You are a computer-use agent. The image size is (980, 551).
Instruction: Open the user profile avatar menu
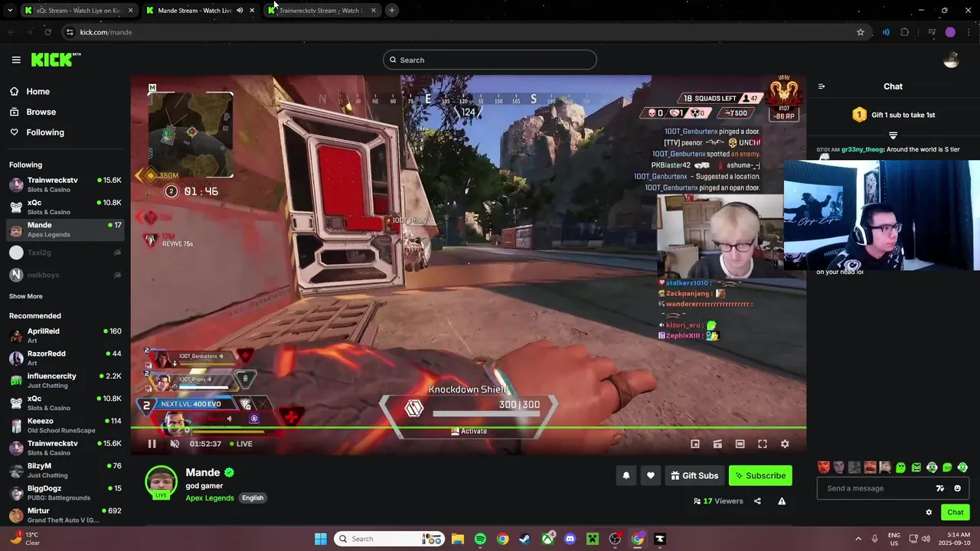(x=951, y=60)
